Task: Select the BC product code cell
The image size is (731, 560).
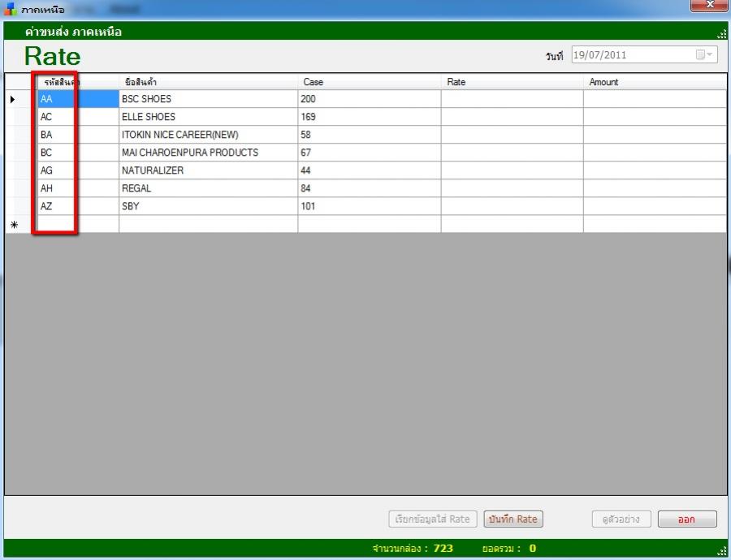Action: pos(78,153)
